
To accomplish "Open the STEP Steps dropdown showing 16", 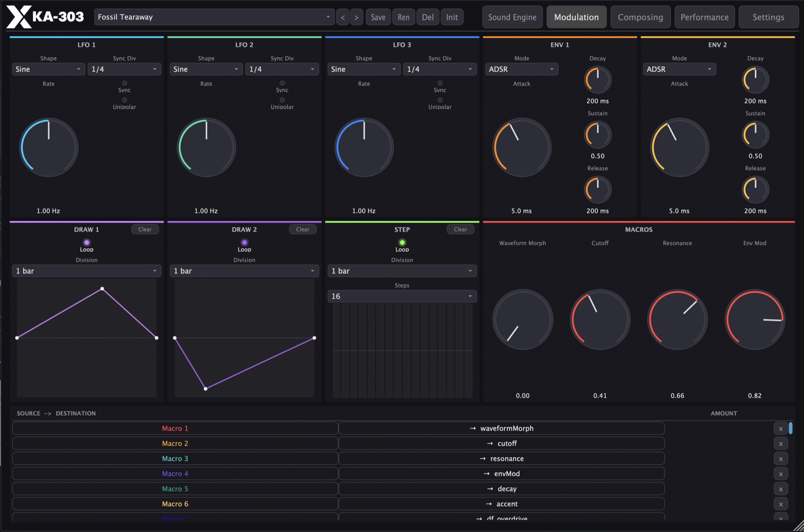I will click(402, 296).
